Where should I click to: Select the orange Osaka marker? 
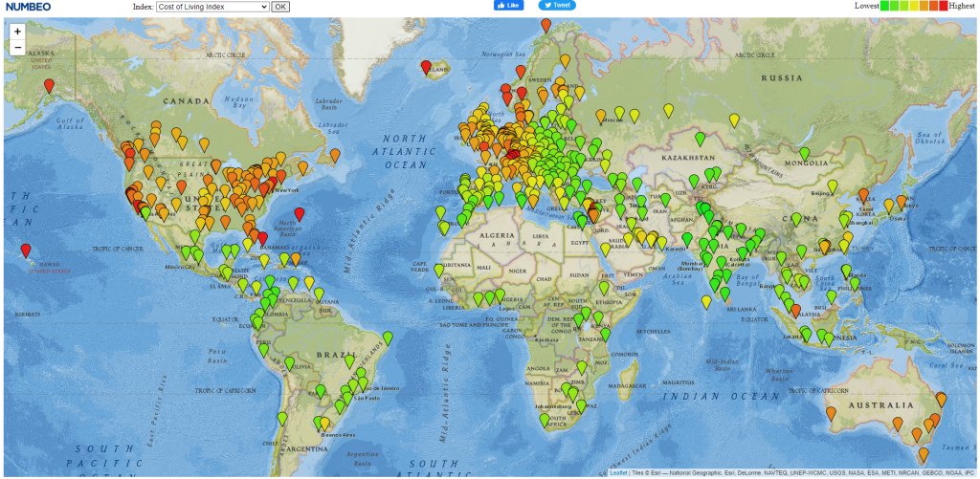click(889, 206)
